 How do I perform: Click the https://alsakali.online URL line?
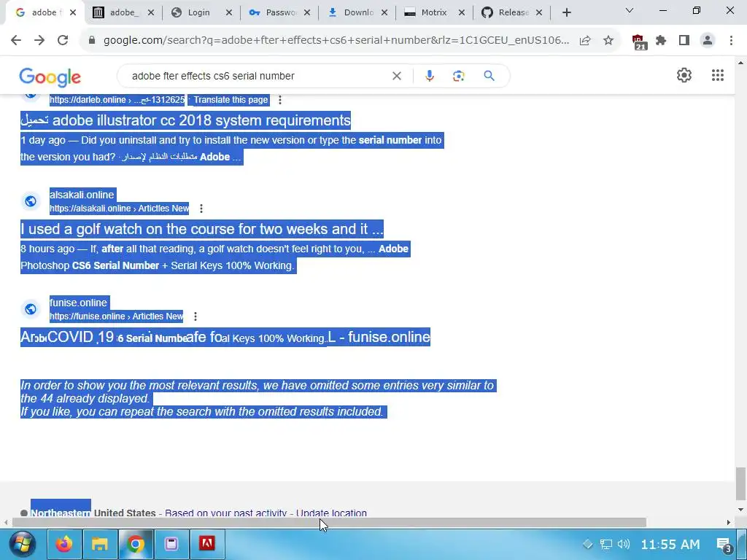(119, 209)
